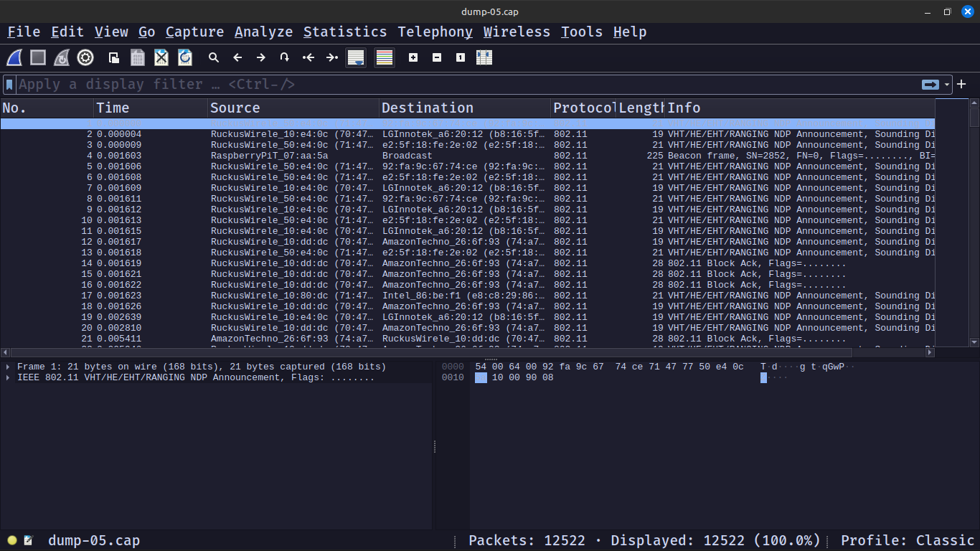Stop the running capture
Image resolution: width=980 pixels, height=551 pixels.
[38, 57]
